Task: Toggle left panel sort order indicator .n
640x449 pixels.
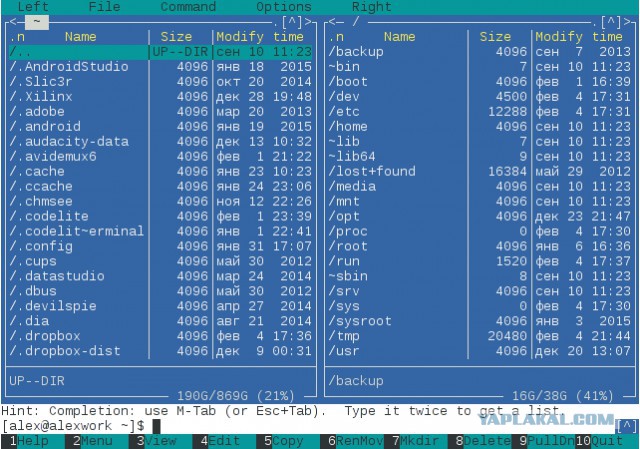Action: click(17, 37)
